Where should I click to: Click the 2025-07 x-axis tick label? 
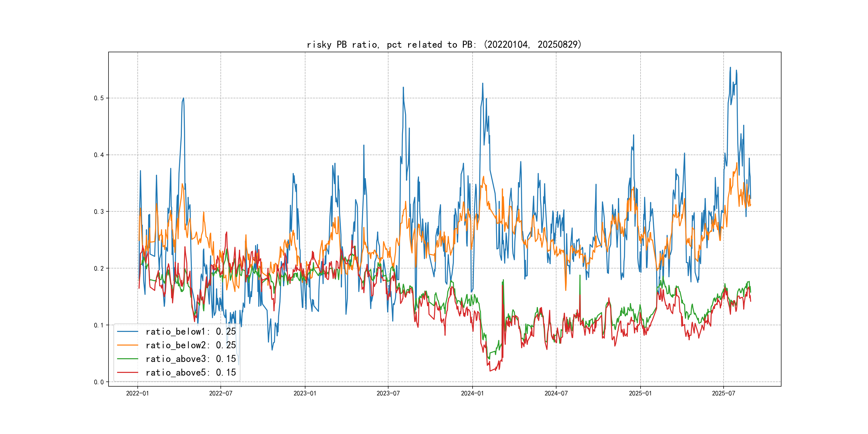[x=723, y=393]
